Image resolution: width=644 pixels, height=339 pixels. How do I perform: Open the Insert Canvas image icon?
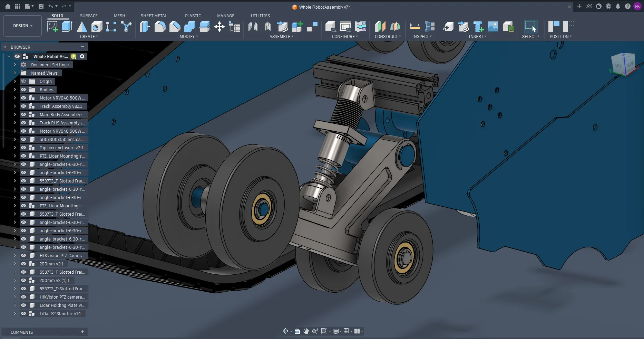tap(493, 27)
